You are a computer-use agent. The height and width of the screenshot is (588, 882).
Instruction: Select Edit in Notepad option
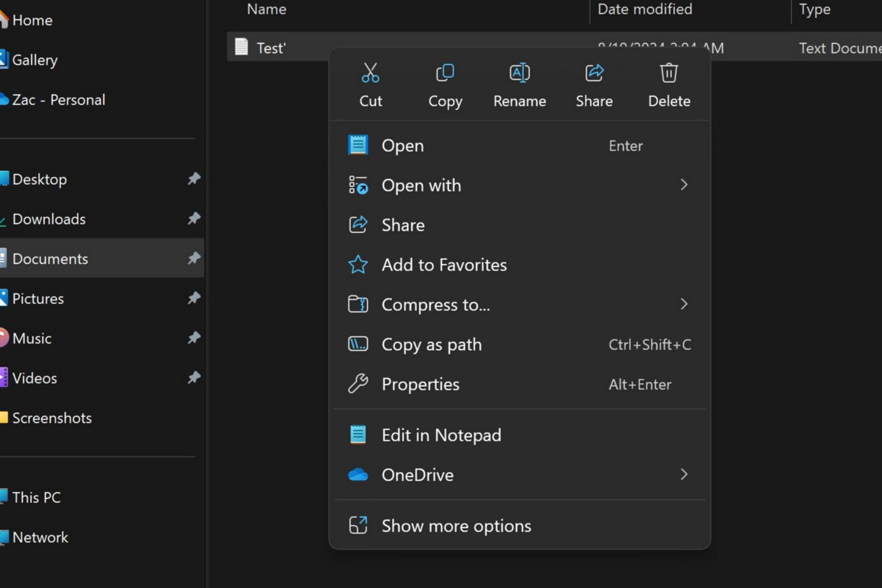point(441,435)
